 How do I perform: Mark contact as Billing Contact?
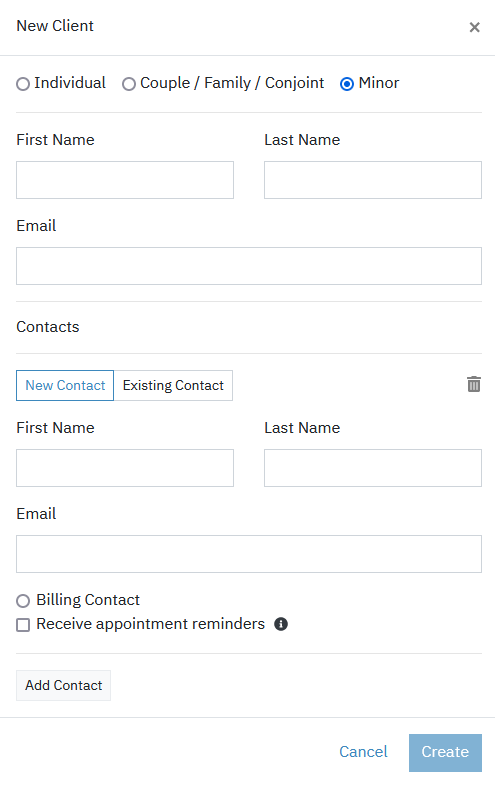[x=23, y=601]
